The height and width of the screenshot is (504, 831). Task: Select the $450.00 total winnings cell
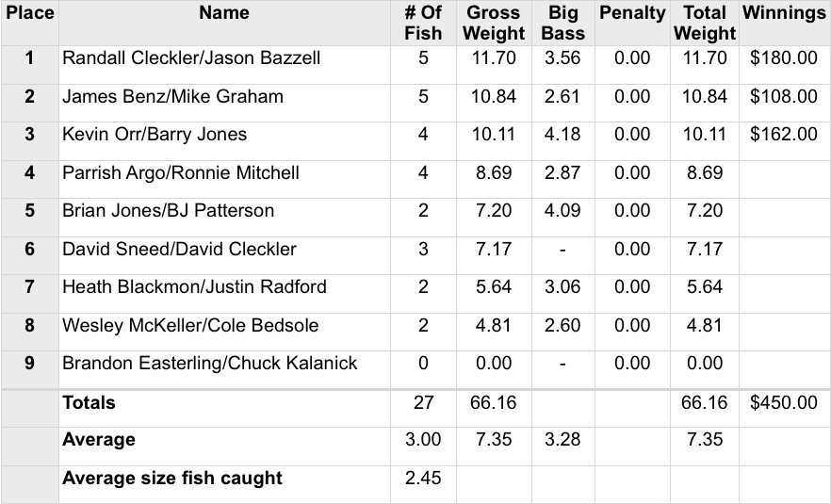click(x=784, y=403)
